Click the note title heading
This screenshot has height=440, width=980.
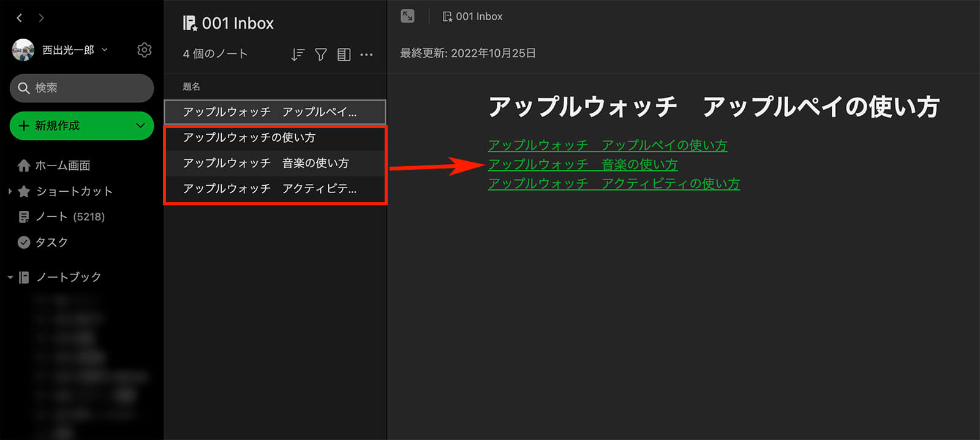click(x=714, y=107)
